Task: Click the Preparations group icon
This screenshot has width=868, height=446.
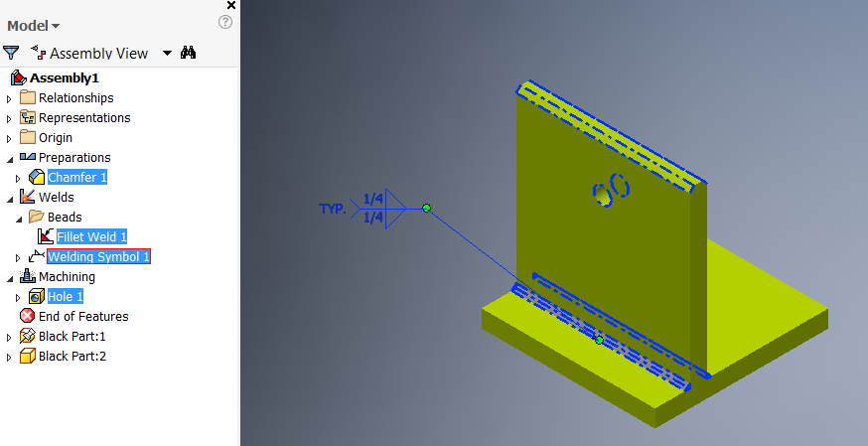Action: [28, 157]
